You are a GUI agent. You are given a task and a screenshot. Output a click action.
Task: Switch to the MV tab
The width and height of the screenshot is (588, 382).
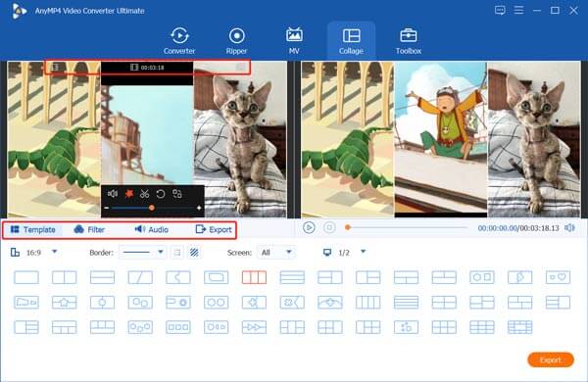(294, 41)
